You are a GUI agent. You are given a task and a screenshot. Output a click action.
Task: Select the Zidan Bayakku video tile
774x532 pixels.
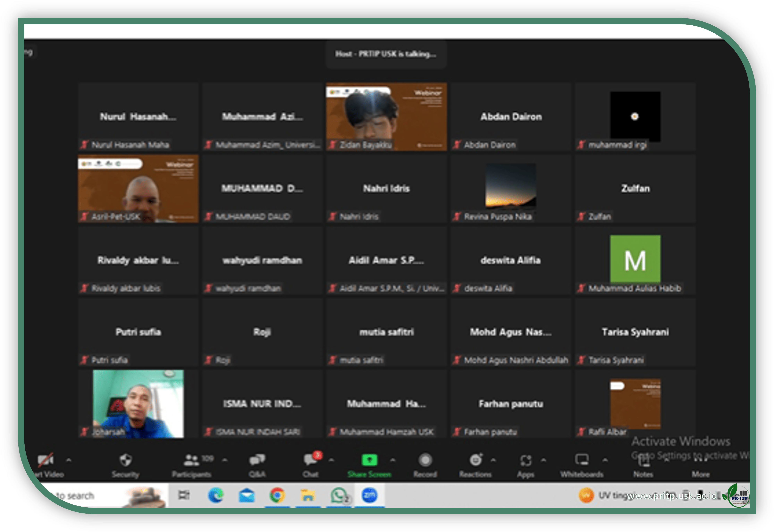[x=386, y=116]
